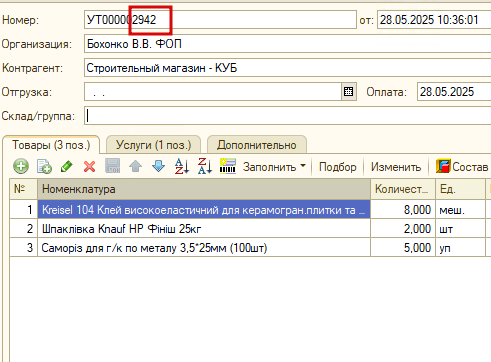This screenshot has height=362, width=491.
Task: Click row number cell 1
Action: (24, 210)
